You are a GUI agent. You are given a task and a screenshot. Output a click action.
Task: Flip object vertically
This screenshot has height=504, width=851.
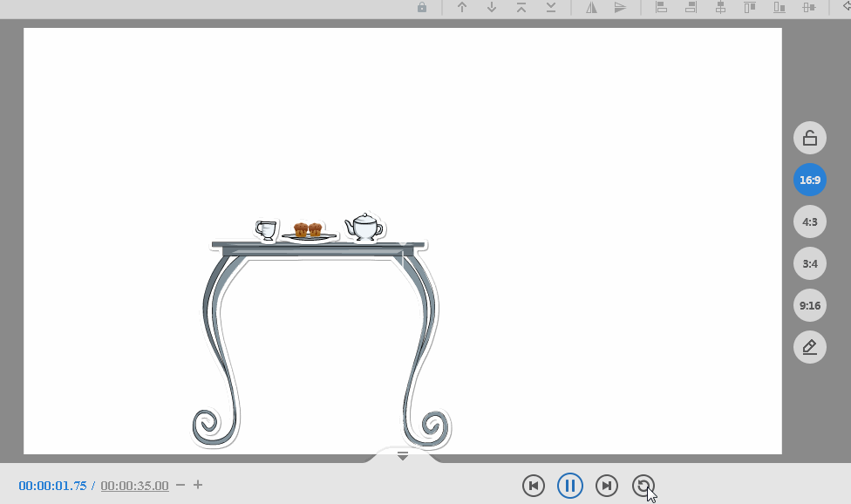click(x=620, y=7)
